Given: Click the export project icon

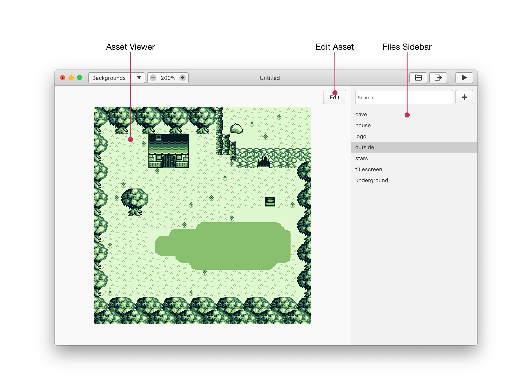Looking at the screenshot, I should pyautogui.click(x=438, y=78).
